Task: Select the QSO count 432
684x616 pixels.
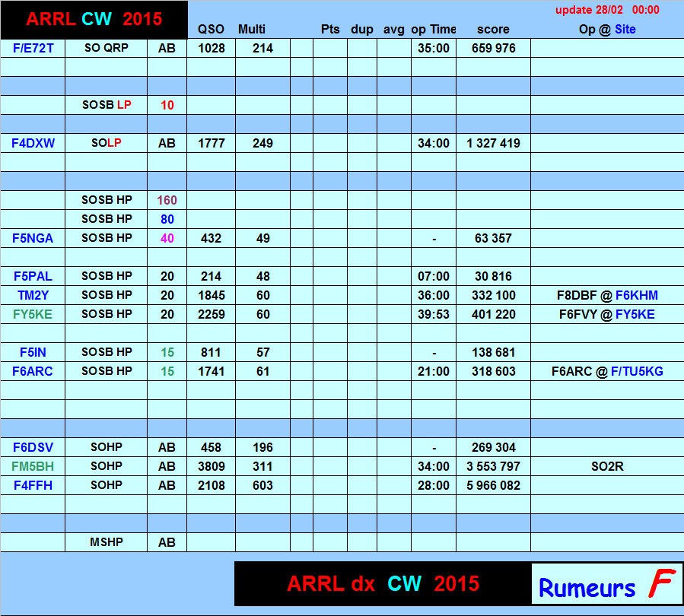Action: [x=211, y=238]
